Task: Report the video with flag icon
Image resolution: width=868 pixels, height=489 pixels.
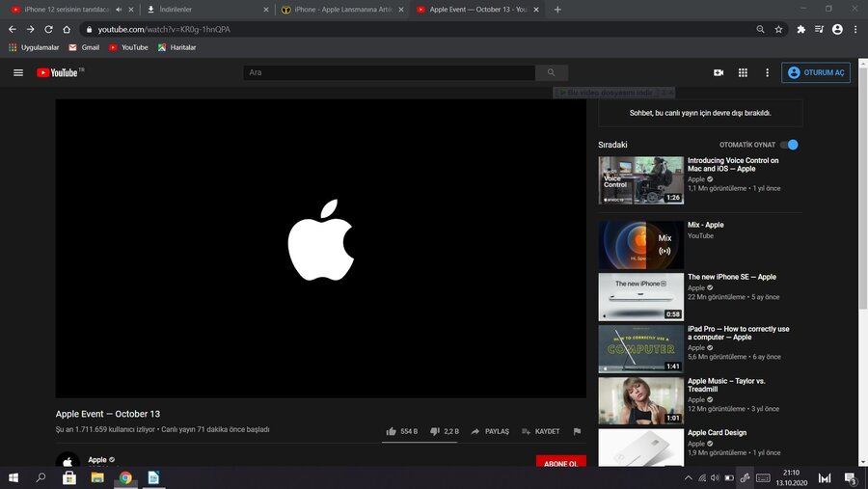Action: 577,431
